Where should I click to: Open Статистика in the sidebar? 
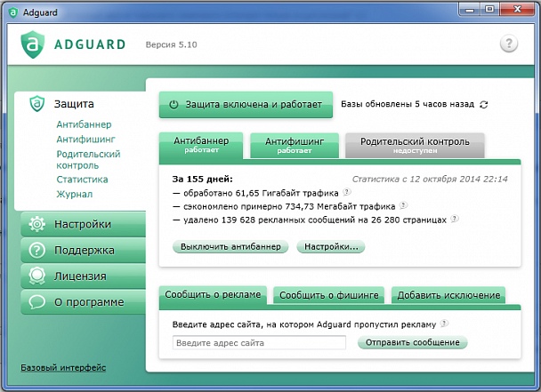(x=82, y=180)
